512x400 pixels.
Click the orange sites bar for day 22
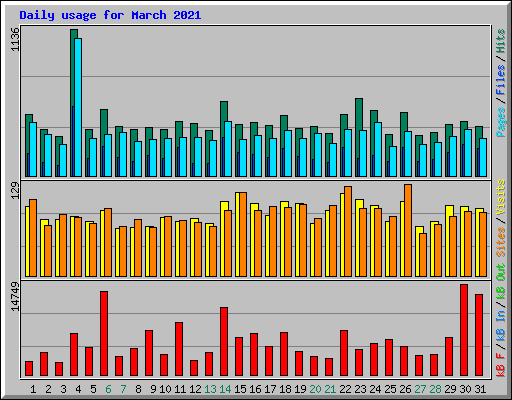click(348, 231)
